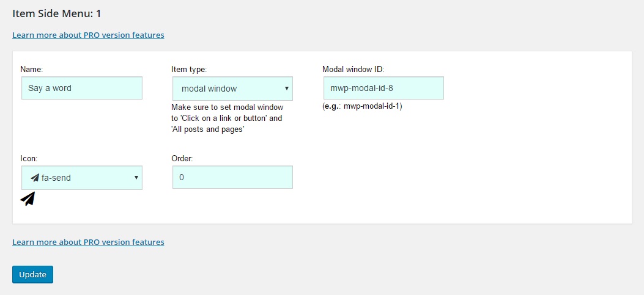644x295 pixels.
Task: Click the 'Order:' label
Action: coord(182,158)
